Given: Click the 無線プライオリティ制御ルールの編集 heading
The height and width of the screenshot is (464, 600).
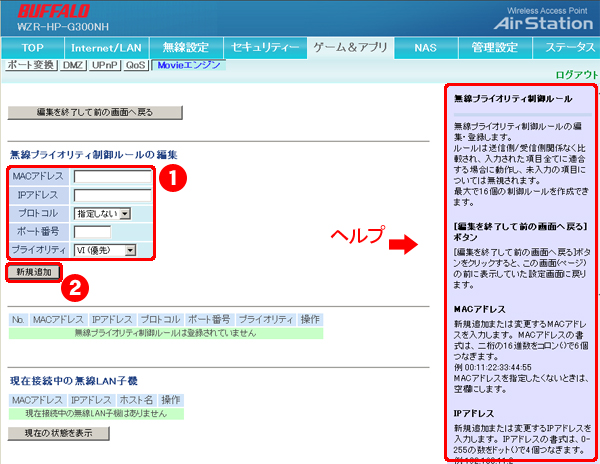Looking at the screenshot, I should [x=93, y=155].
